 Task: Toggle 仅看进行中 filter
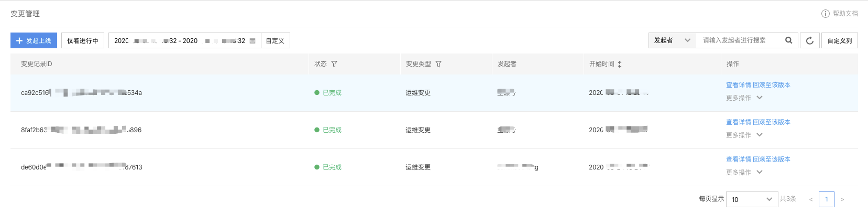pyautogui.click(x=83, y=40)
